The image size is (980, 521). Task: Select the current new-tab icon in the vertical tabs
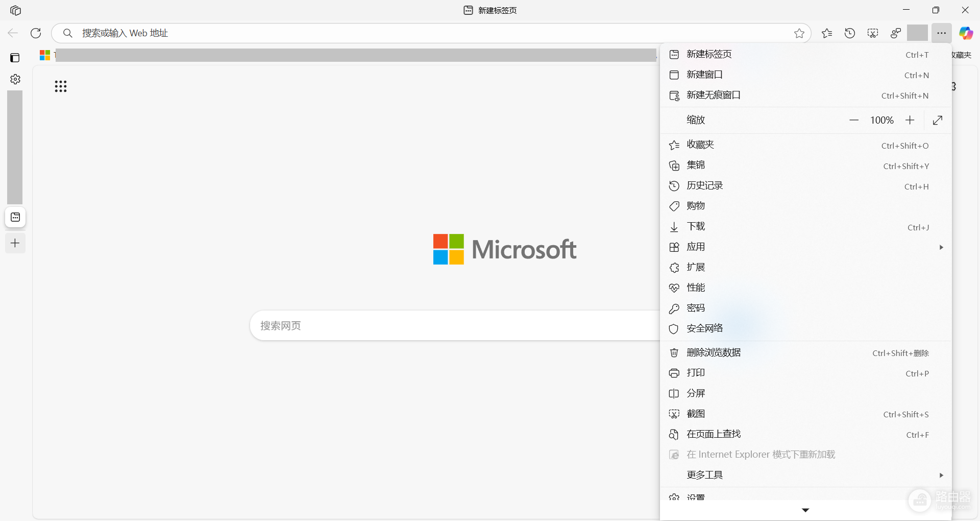(15, 217)
